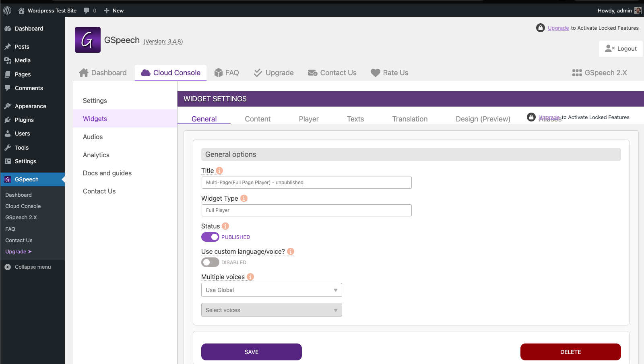This screenshot has height=364, width=644.
Task: Click the Settings icon in WordPress sidebar
Action: 8,161
